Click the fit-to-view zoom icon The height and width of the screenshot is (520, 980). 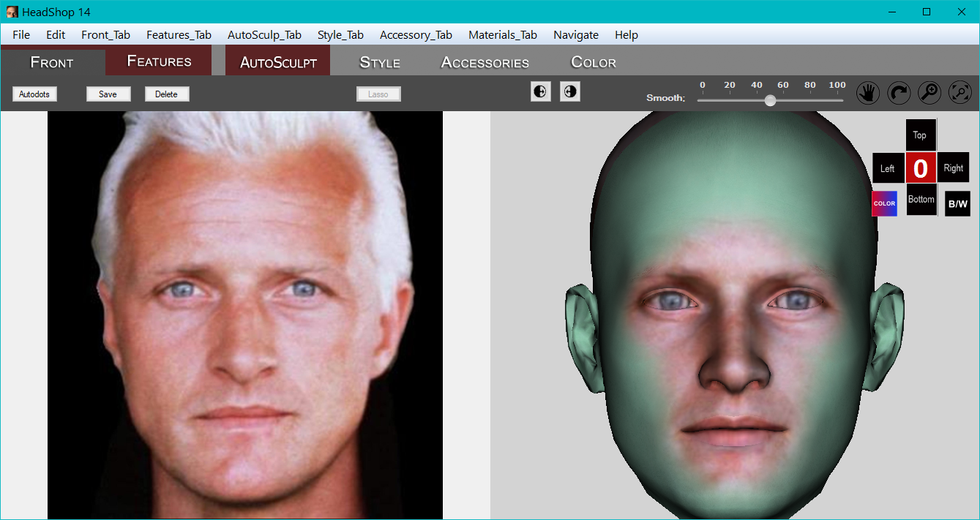click(x=960, y=92)
